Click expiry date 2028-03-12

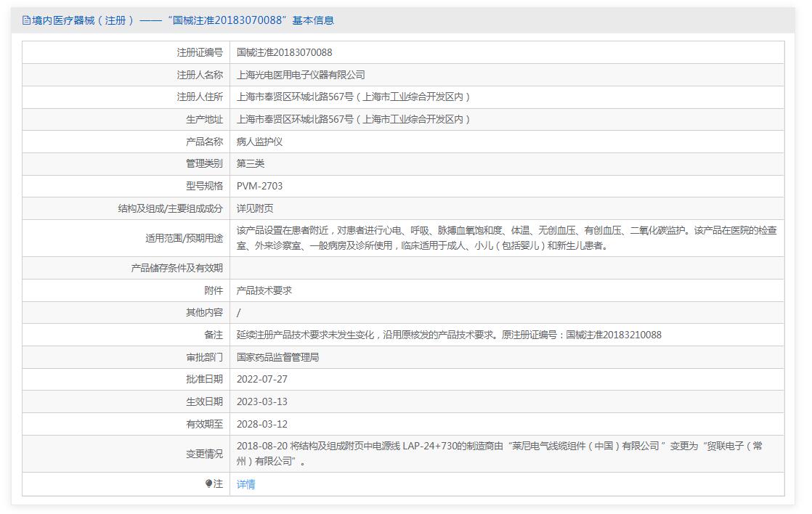262,424
